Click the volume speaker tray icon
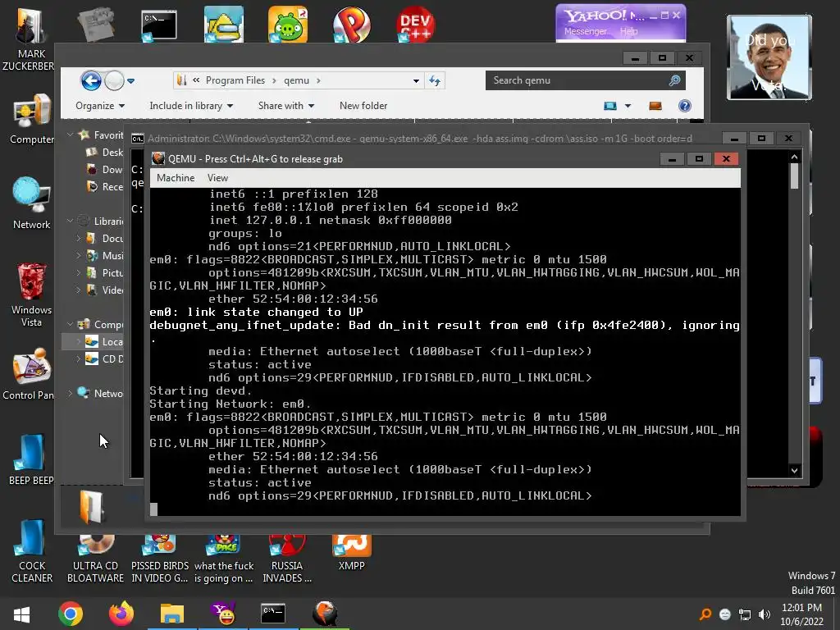840x630 pixels. 765,614
